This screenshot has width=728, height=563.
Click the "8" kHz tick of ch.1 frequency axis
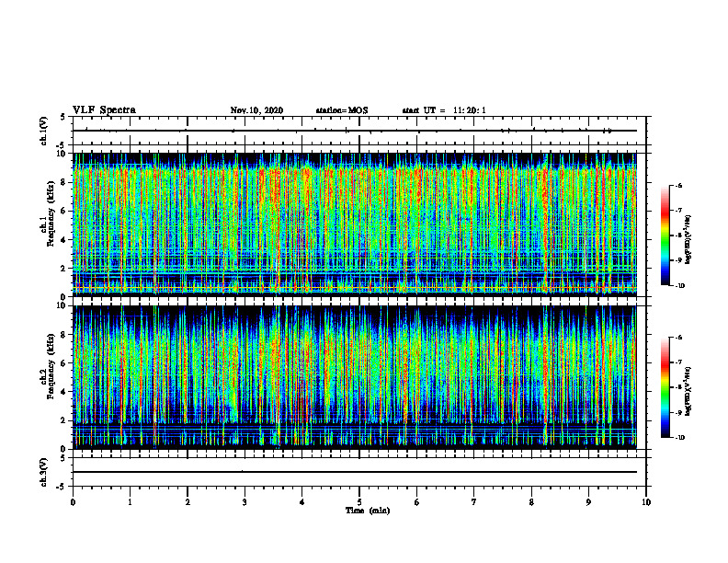(x=64, y=182)
